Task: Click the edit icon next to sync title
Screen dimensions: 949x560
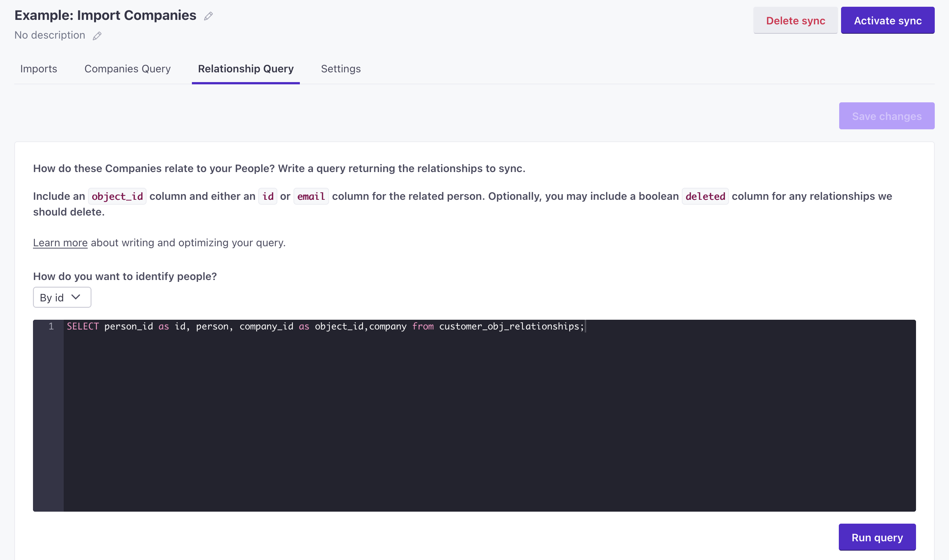Action: 208,15
